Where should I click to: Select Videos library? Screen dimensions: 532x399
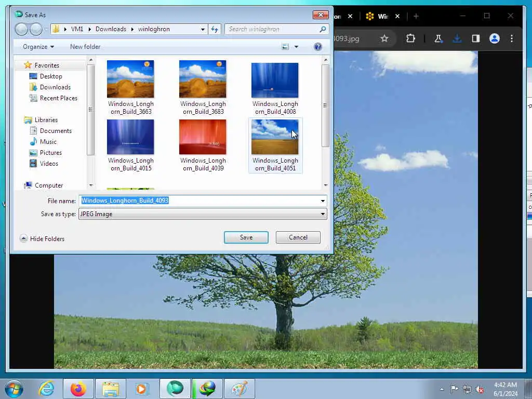pos(49,164)
